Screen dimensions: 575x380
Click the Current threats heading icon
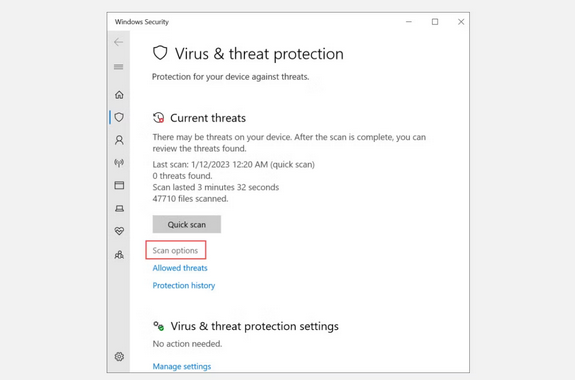click(158, 118)
